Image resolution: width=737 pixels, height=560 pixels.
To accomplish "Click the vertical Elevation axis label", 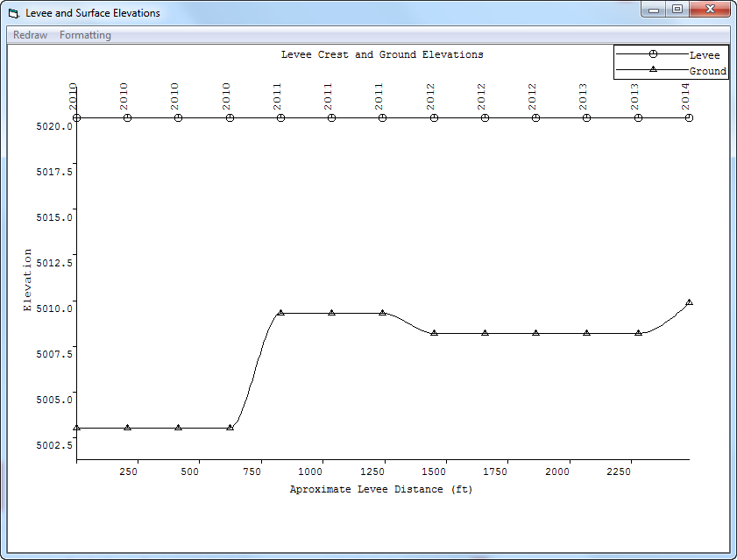I will [x=27, y=280].
